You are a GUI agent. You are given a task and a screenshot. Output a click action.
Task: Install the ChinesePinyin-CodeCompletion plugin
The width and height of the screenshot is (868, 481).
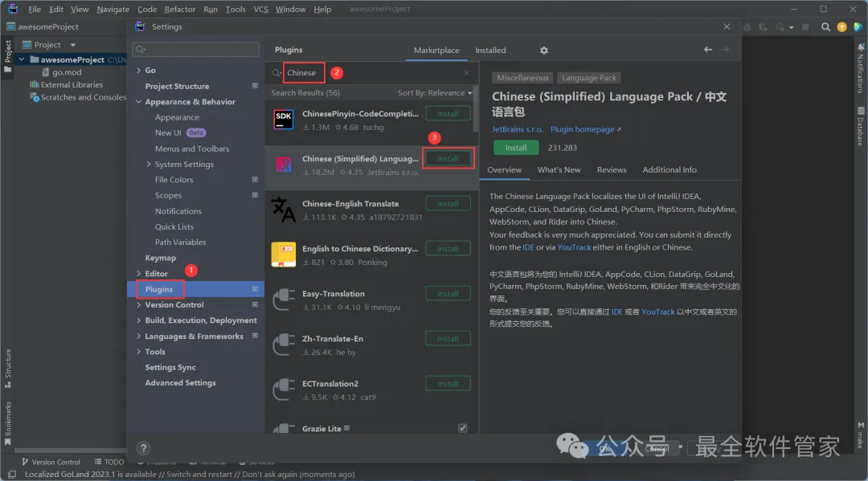(448, 114)
